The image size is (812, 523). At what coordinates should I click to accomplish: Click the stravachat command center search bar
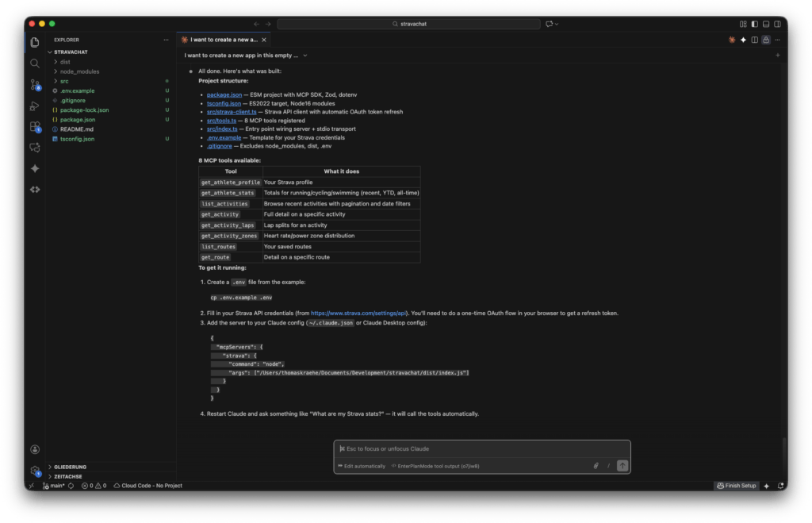[x=408, y=24]
